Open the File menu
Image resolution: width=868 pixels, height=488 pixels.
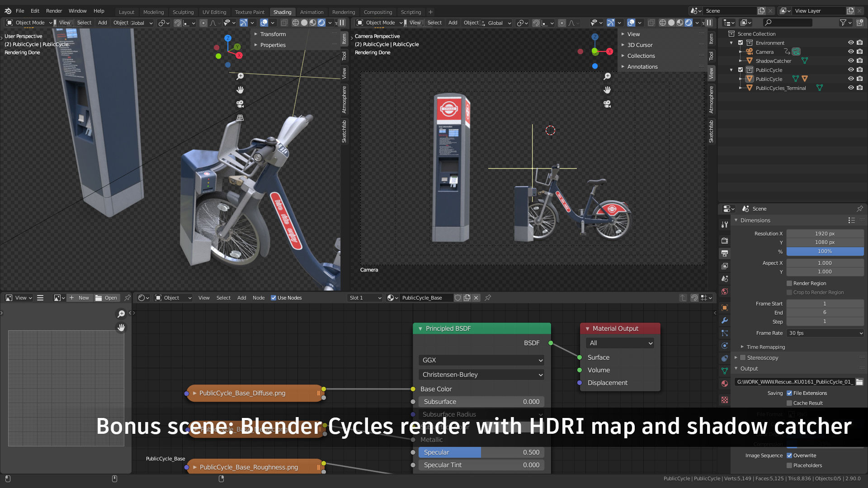click(x=20, y=11)
